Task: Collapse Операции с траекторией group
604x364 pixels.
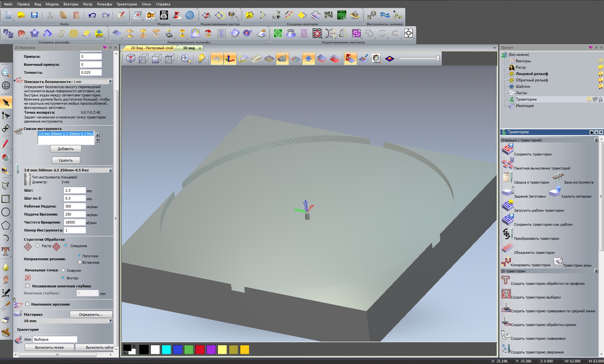Action: coord(596,140)
